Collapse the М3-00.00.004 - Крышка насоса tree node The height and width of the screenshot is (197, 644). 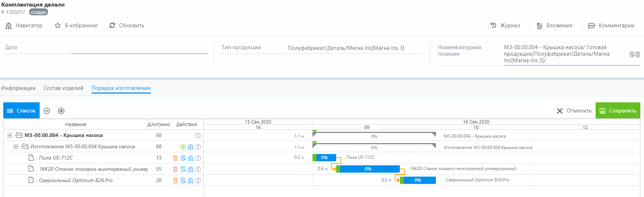tap(10, 135)
